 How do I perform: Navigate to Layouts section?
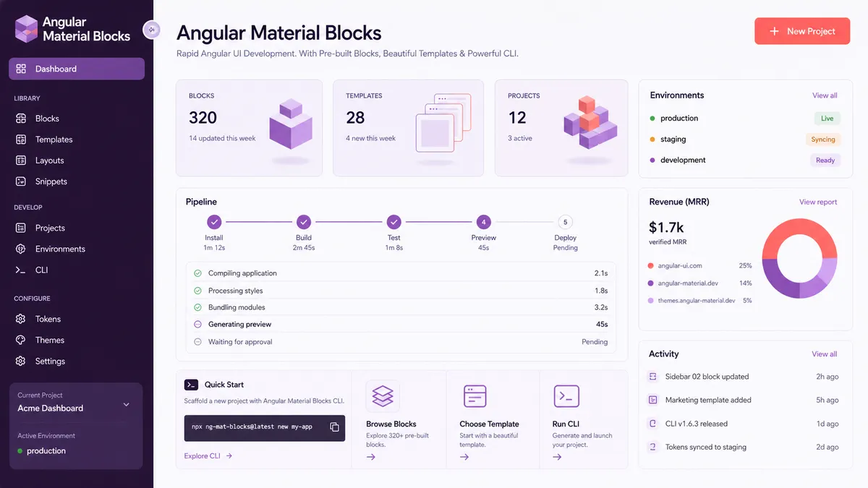point(49,160)
